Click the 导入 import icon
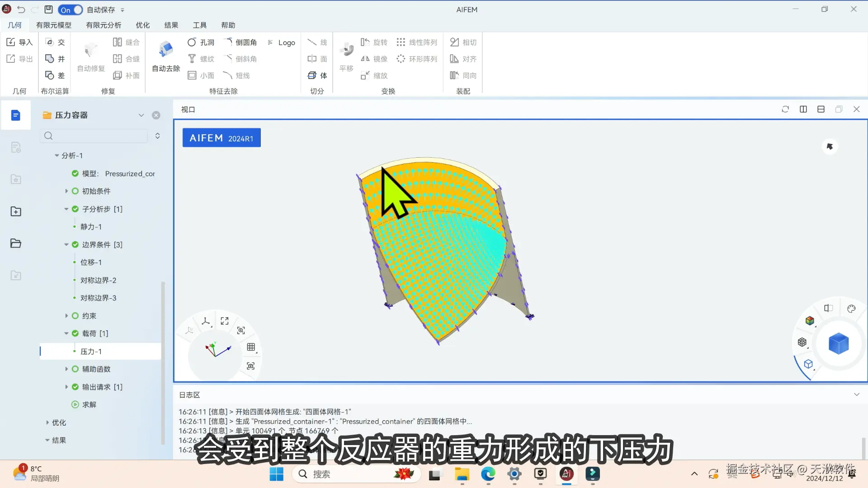 (11, 42)
